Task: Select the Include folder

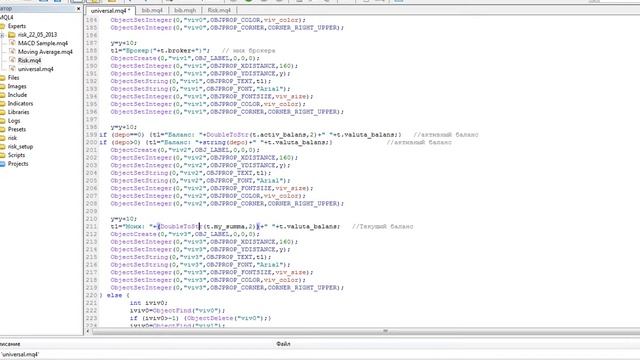Action: pos(17,95)
